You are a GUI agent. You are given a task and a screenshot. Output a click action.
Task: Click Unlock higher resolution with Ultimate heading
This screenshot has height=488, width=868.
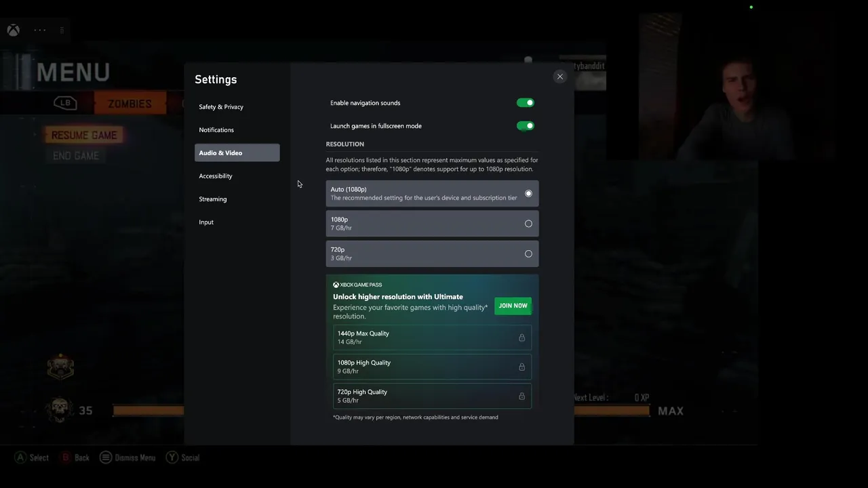(x=398, y=297)
